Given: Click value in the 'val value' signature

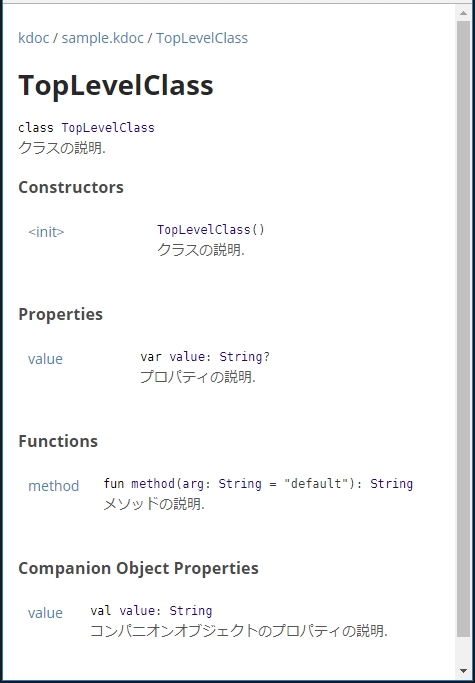Looking at the screenshot, I should click(x=137, y=611).
